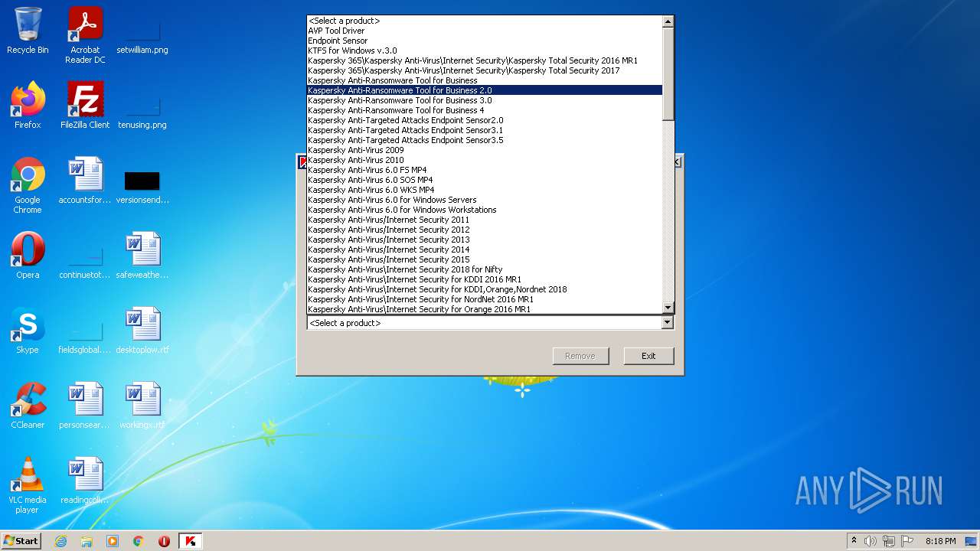Launch Skype desktop shortcut
Viewport: 980px width, 551px height.
(x=28, y=331)
